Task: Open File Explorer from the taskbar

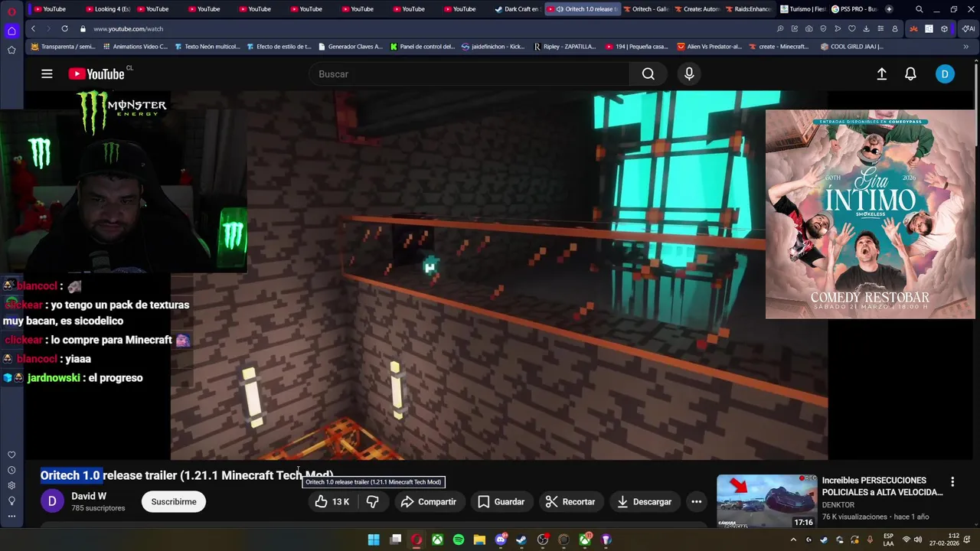Action: [479, 540]
